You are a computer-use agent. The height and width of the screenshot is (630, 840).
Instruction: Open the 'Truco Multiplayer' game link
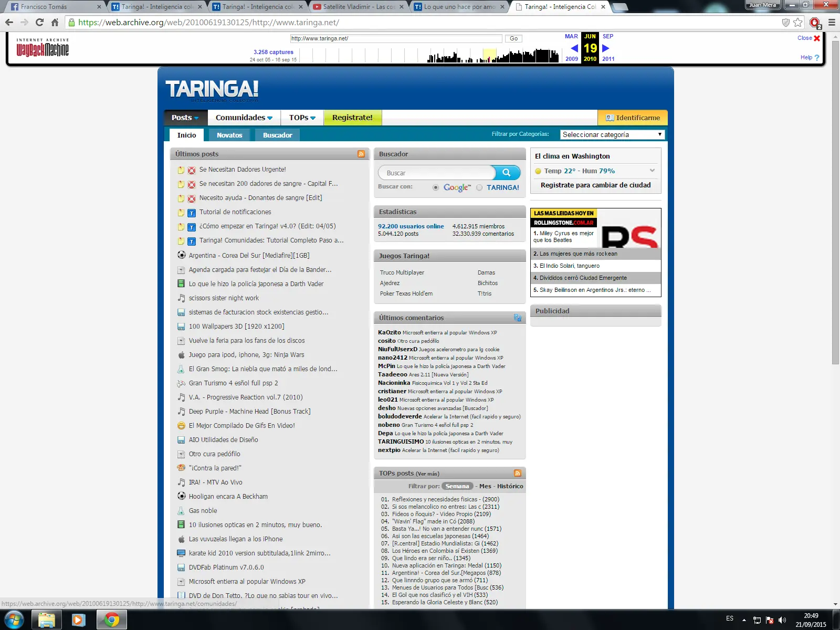(402, 272)
